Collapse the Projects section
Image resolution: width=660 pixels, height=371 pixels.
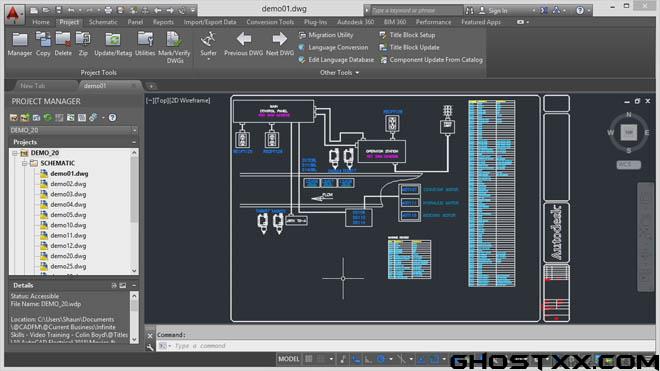point(134,142)
